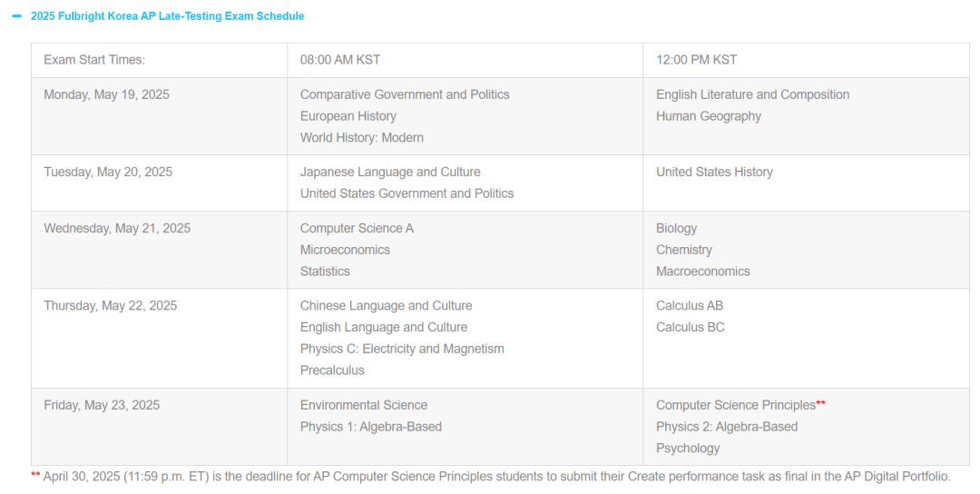Click the April 30, 2025 deadline footnote

point(491,477)
